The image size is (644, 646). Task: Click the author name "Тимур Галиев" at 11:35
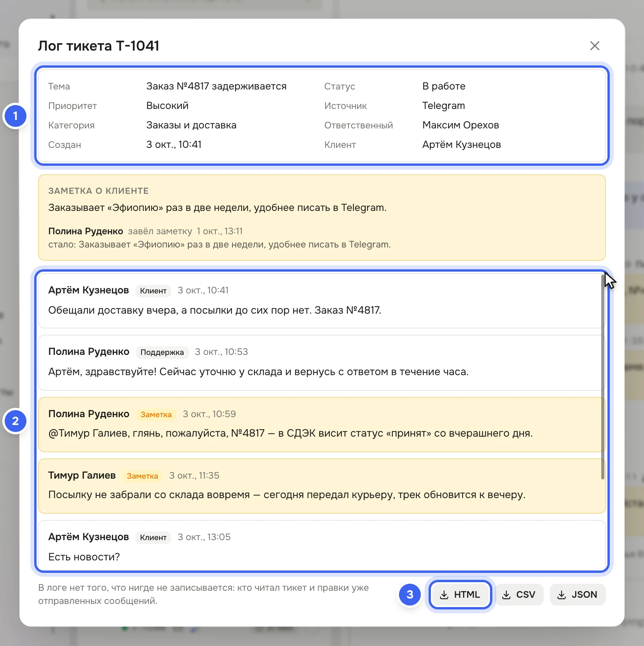[82, 475]
